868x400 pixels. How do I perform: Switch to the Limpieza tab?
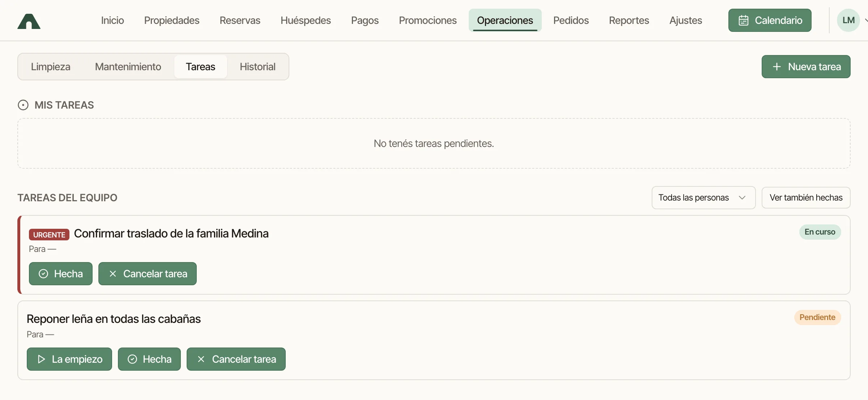pyautogui.click(x=51, y=67)
